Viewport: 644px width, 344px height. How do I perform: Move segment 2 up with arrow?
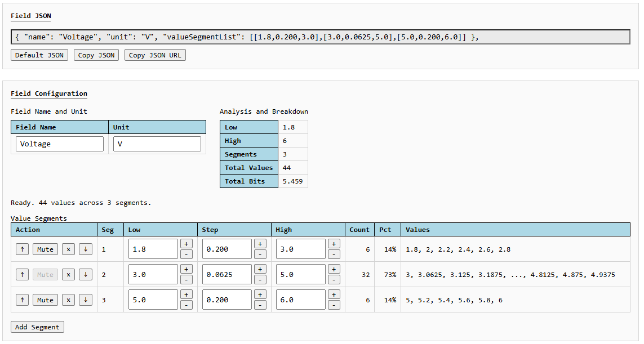click(22, 275)
